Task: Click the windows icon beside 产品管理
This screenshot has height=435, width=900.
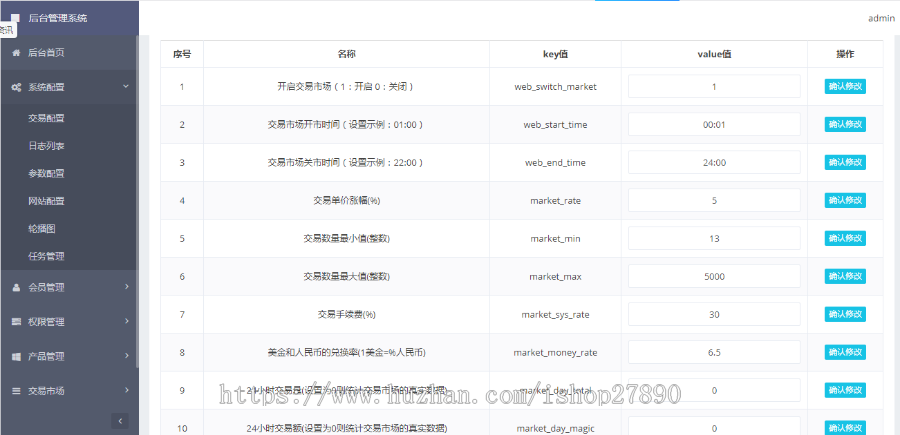Action: 16,356
